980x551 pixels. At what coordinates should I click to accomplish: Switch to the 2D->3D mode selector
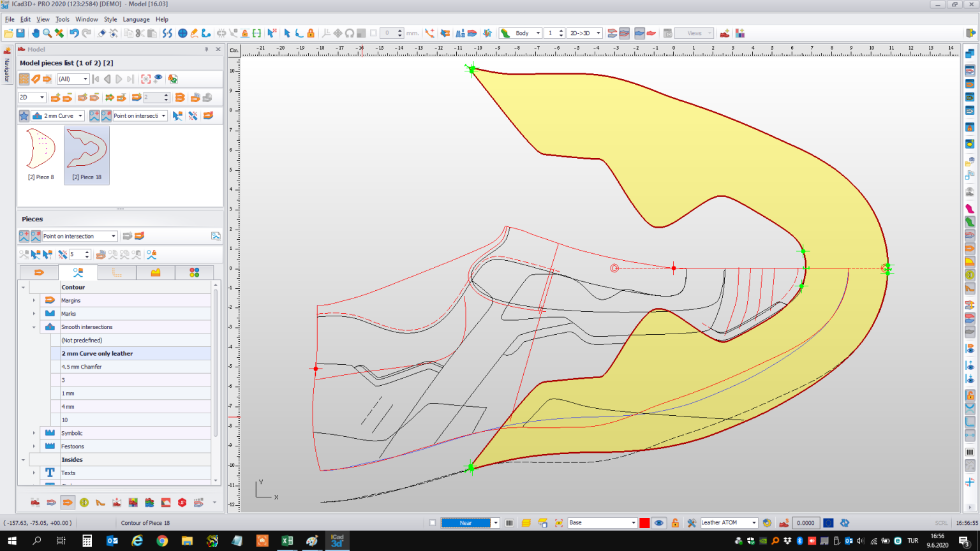pyautogui.click(x=584, y=33)
